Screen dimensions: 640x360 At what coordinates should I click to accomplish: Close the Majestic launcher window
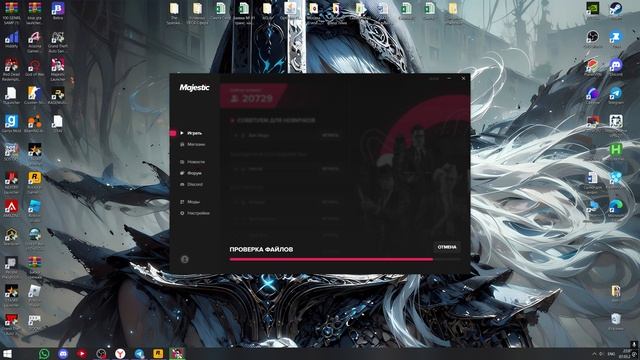click(463, 78)
